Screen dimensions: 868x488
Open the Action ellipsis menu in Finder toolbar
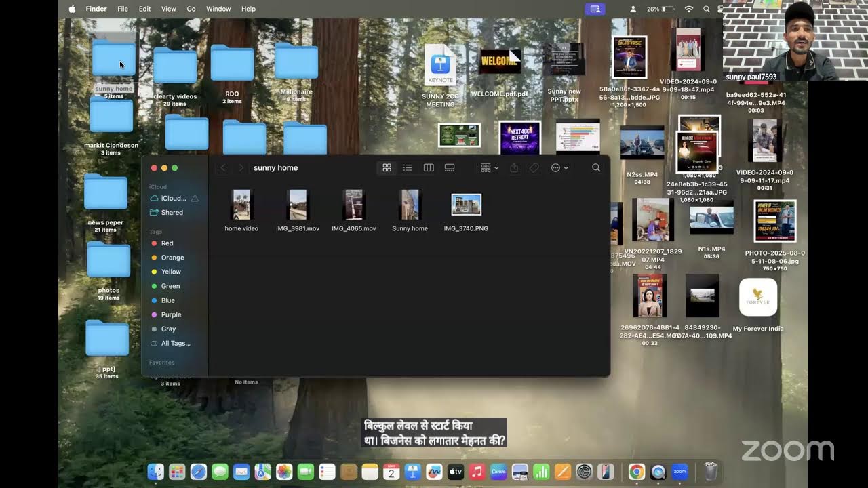pos(559,168)
